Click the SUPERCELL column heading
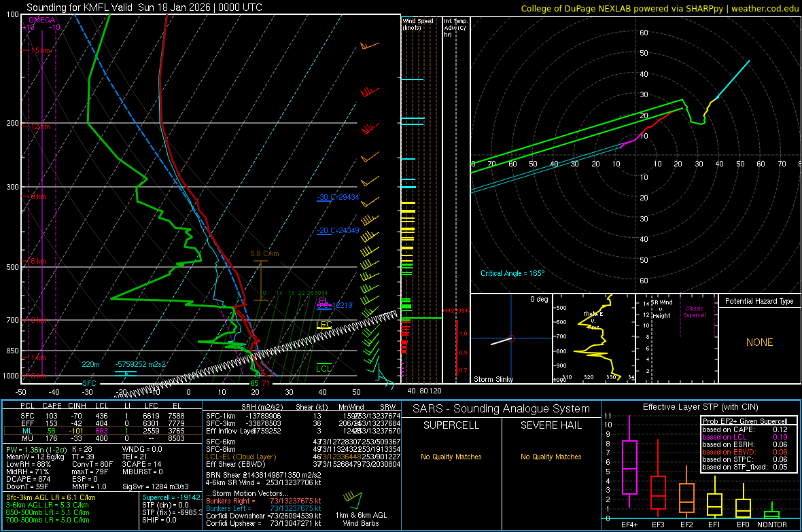Viewport: 802px width, 532px height. click(x=451, y=425)
